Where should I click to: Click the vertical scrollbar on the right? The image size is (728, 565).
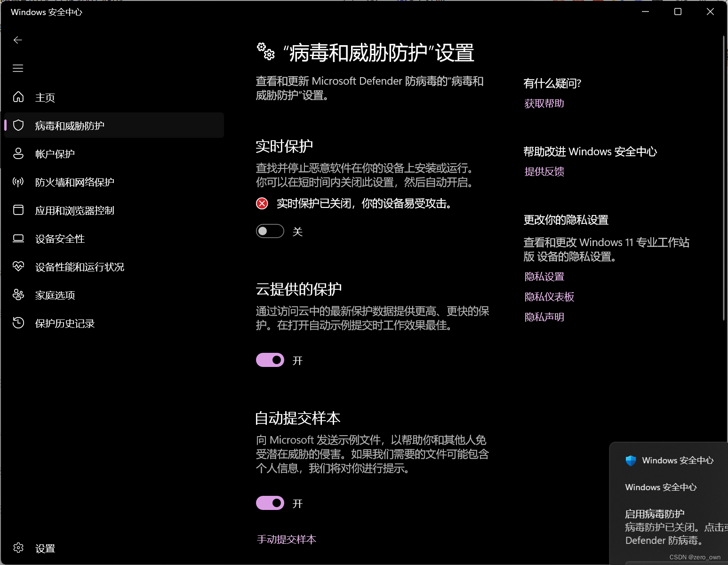point(724,179)
